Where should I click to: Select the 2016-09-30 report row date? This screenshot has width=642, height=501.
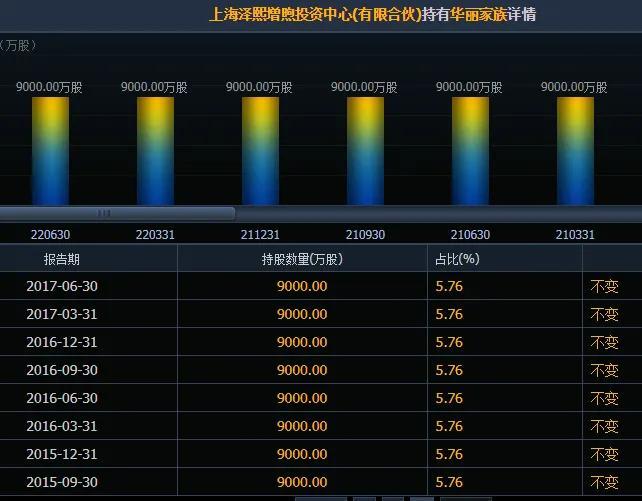point(62,370)
